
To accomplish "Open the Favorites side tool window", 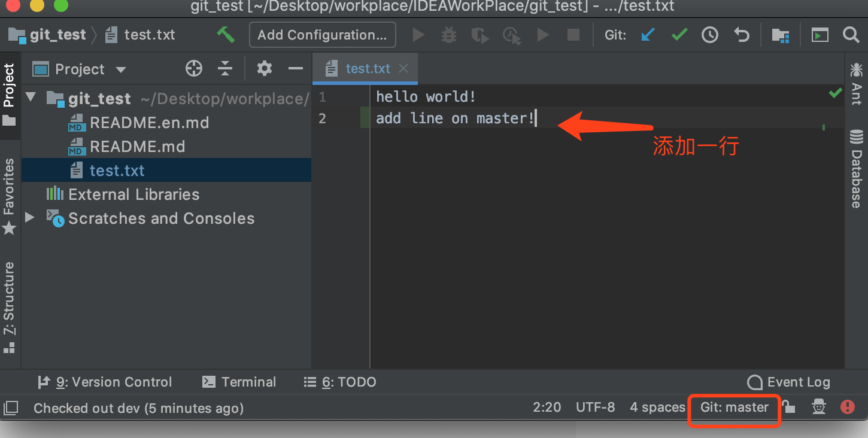I will click(9, 196).
